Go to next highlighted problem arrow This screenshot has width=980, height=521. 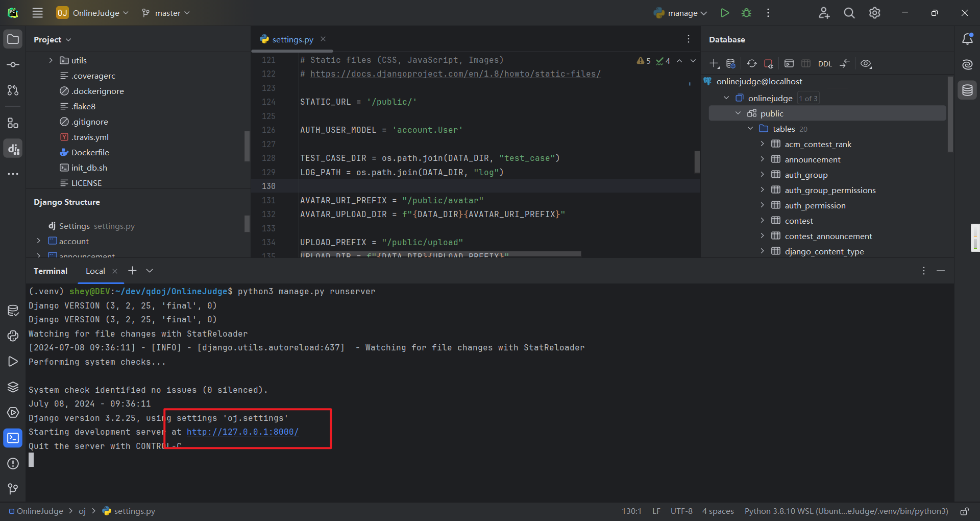click(693, 61)
